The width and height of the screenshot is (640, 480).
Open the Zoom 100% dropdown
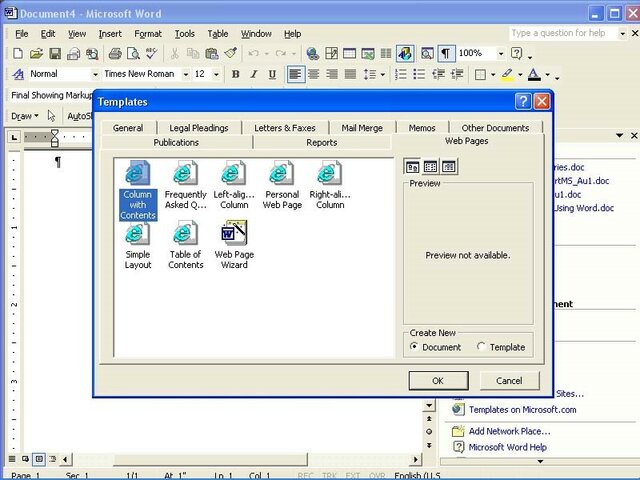pyautogui.click(x=501, y=53)
